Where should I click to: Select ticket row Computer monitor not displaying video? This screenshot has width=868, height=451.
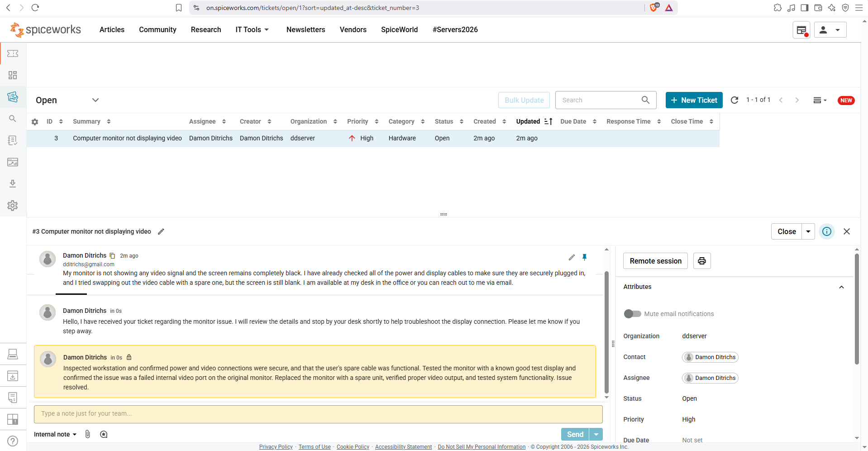pos(373,138)
